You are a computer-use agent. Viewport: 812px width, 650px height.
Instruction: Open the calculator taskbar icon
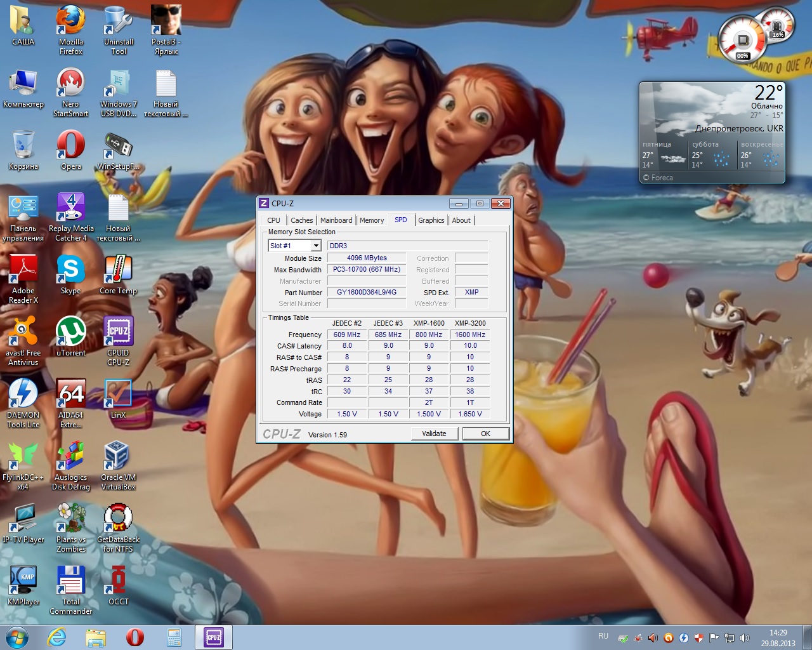(174, 637)
